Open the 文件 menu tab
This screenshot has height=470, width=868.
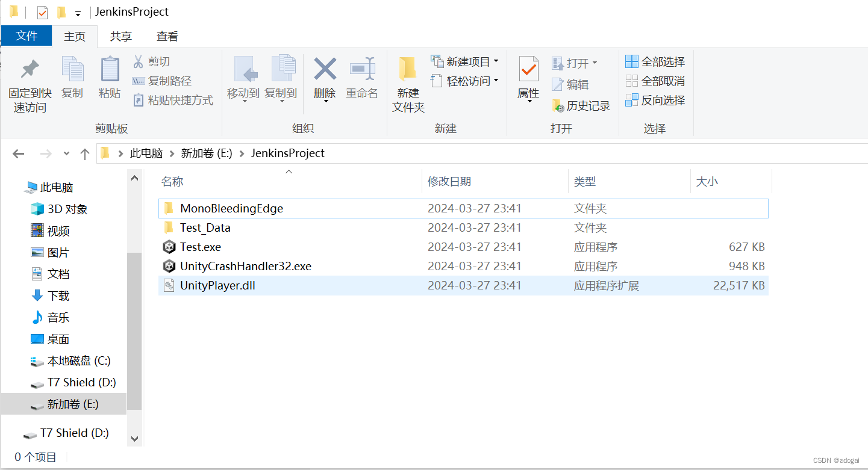(27, 36)
